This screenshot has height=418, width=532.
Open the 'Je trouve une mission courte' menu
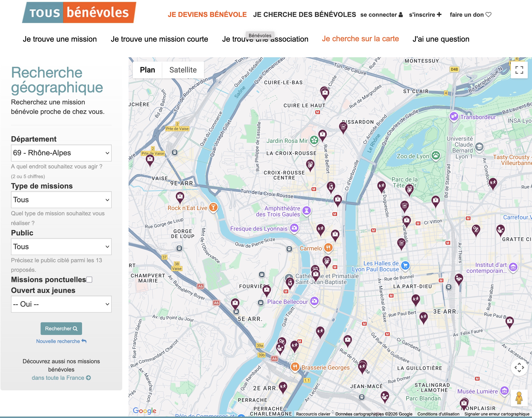tap(159, 39)
